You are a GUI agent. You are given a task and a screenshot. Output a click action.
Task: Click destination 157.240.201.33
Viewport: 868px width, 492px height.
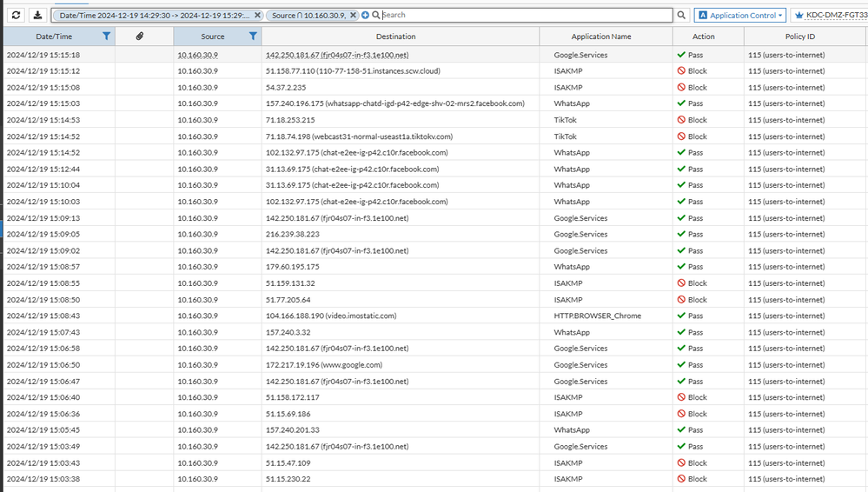[x=292, y=430]
